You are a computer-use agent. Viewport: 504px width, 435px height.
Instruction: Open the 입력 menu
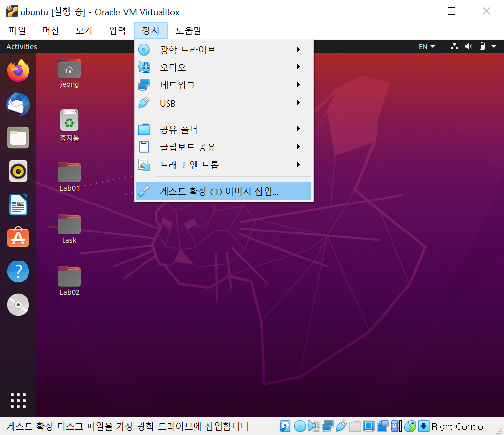(117, 30)
